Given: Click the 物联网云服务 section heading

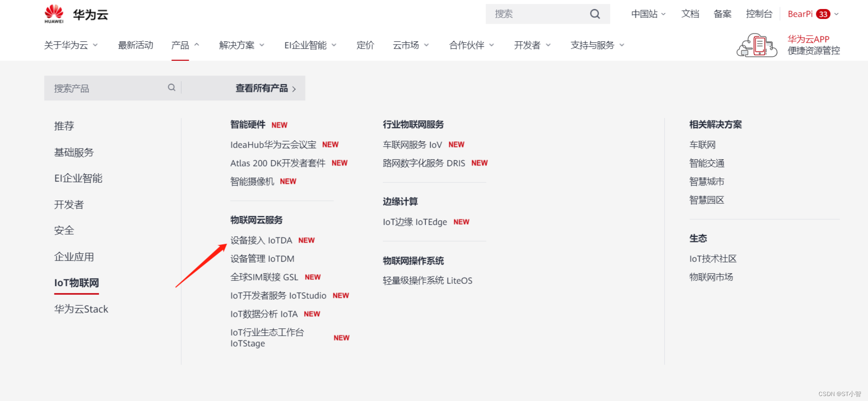Looking at the screenshot, I should pos(257,220).
